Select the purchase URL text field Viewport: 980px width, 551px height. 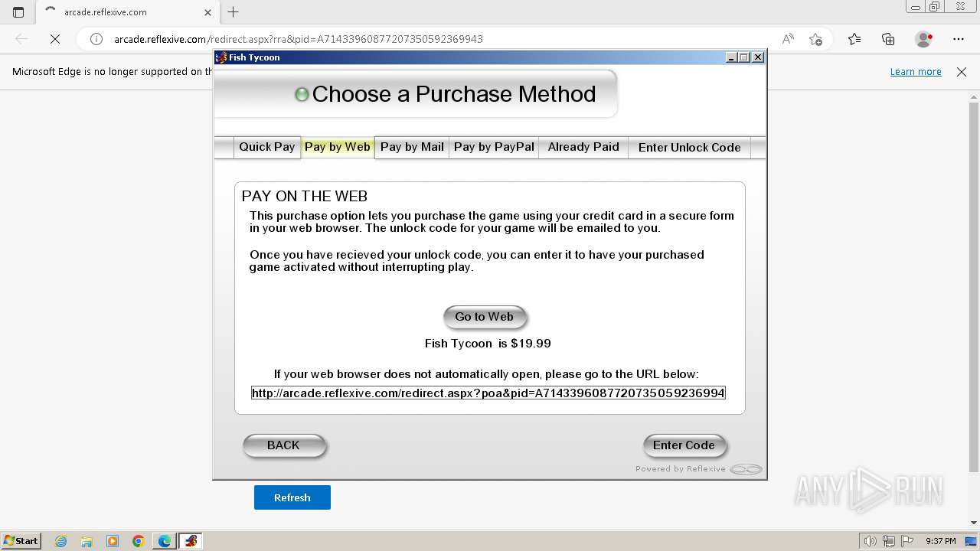(488, 393)
